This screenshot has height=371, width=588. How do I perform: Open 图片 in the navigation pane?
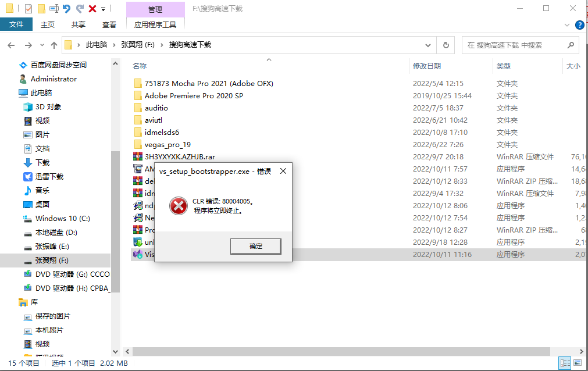coord(42,135)
